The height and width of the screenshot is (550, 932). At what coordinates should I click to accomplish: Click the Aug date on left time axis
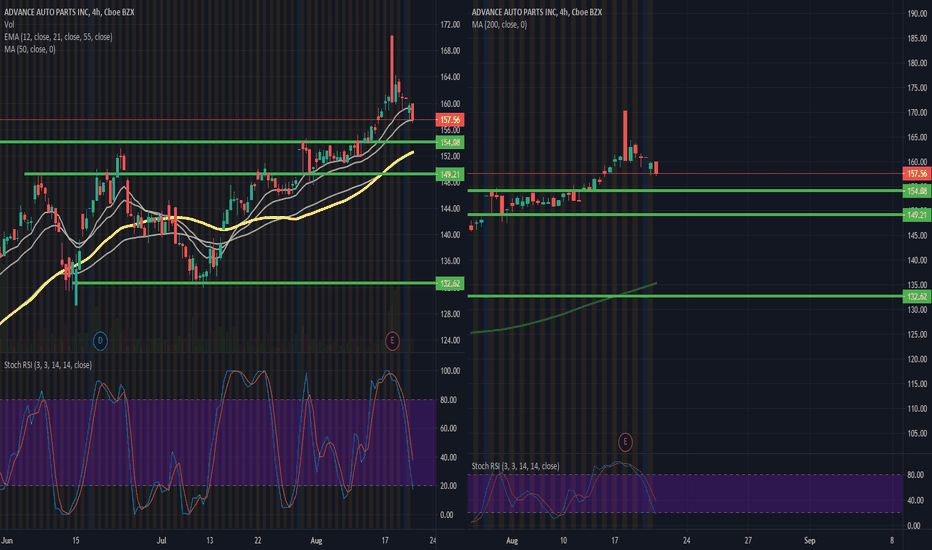click(316, 540)
